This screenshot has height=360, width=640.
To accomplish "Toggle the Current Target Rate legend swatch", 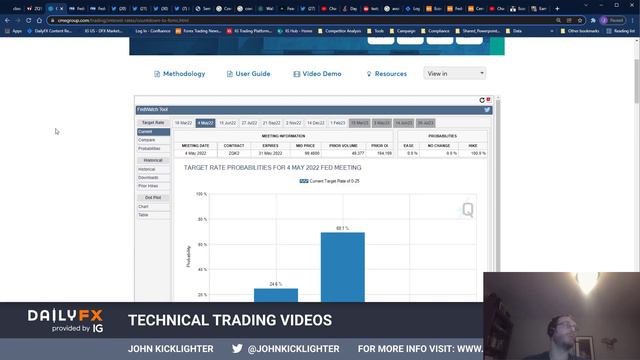I will tap(304, 181).
